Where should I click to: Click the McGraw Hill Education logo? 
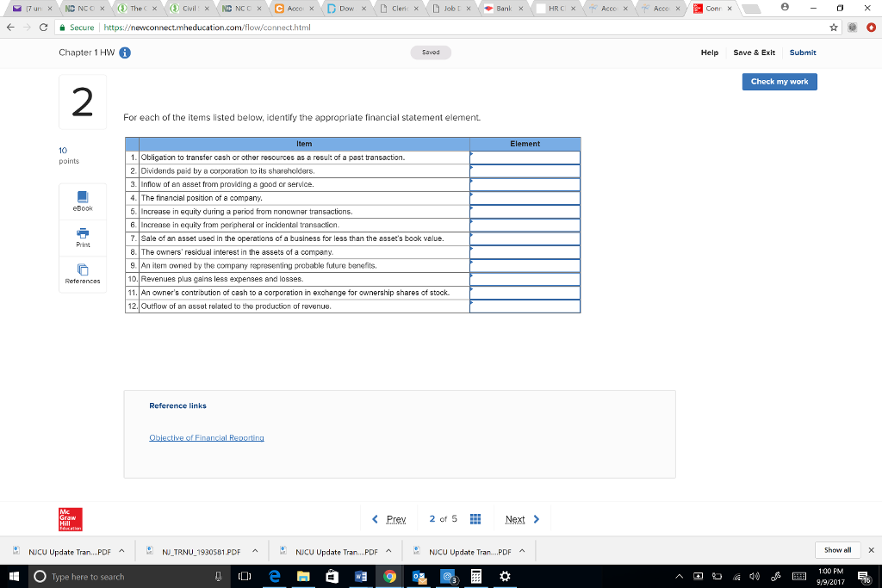[x=69, y=518]
